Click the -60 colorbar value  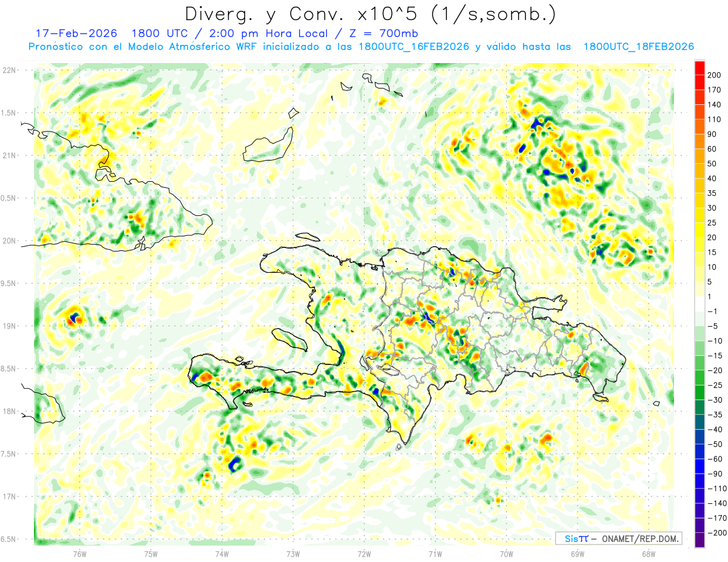coord(713,459)
